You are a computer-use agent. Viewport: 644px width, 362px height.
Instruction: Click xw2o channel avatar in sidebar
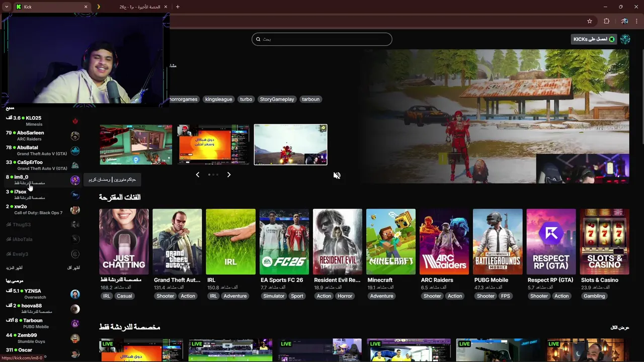tap(75, 210)
